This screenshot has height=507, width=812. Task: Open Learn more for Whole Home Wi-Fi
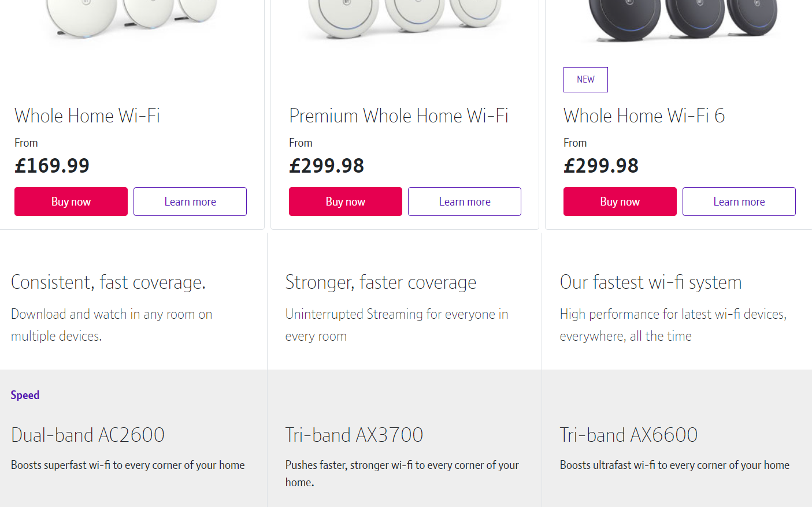[x=190, y=202]
